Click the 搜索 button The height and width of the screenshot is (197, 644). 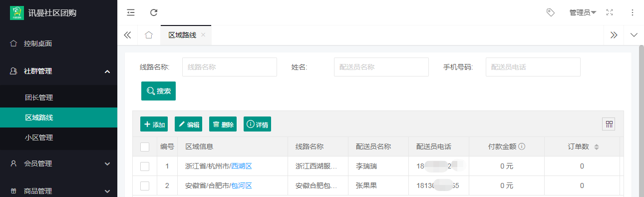[158, 91]
